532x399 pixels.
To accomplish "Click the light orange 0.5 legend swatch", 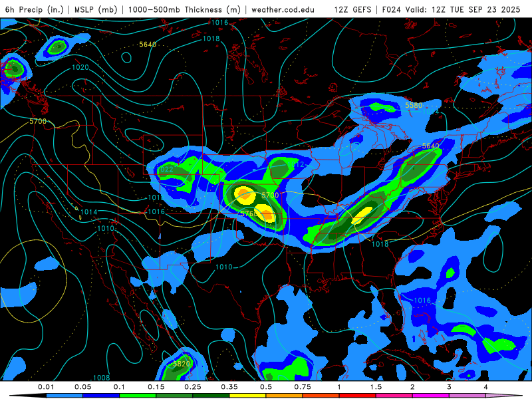I will click(285, 396).
